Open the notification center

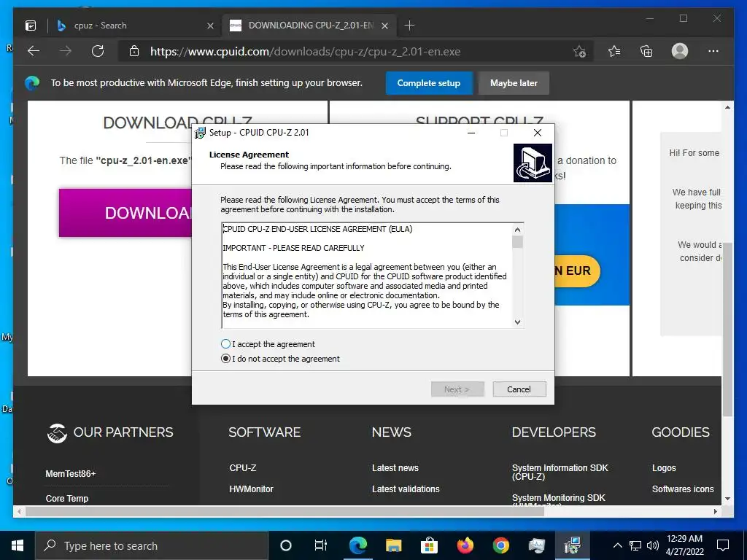pyautogui.click(x=723, y=545)
